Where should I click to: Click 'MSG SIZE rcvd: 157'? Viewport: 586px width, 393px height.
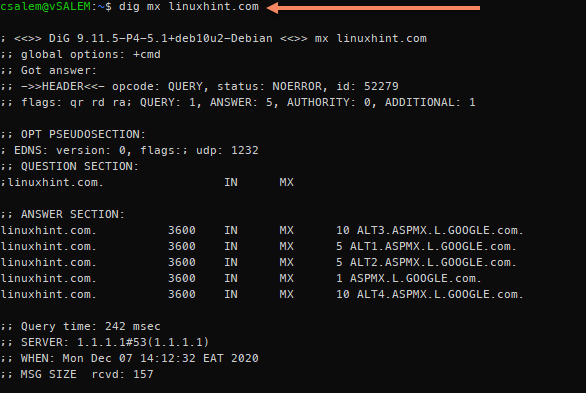point(87,374)
